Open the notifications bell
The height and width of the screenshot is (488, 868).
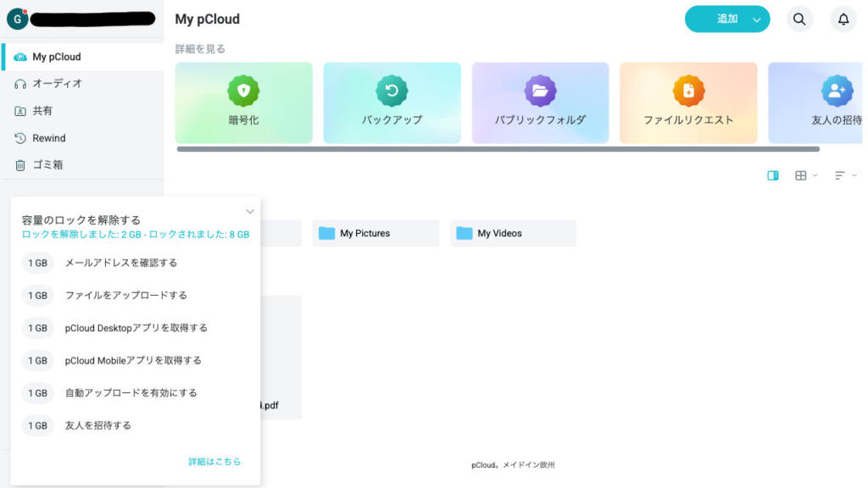(x=843, y=19)
